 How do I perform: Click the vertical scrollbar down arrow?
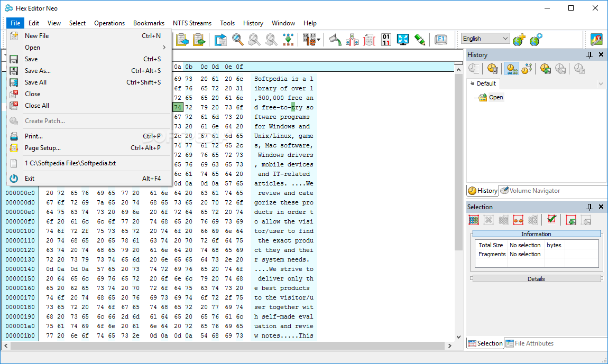[x=458, y=337]
